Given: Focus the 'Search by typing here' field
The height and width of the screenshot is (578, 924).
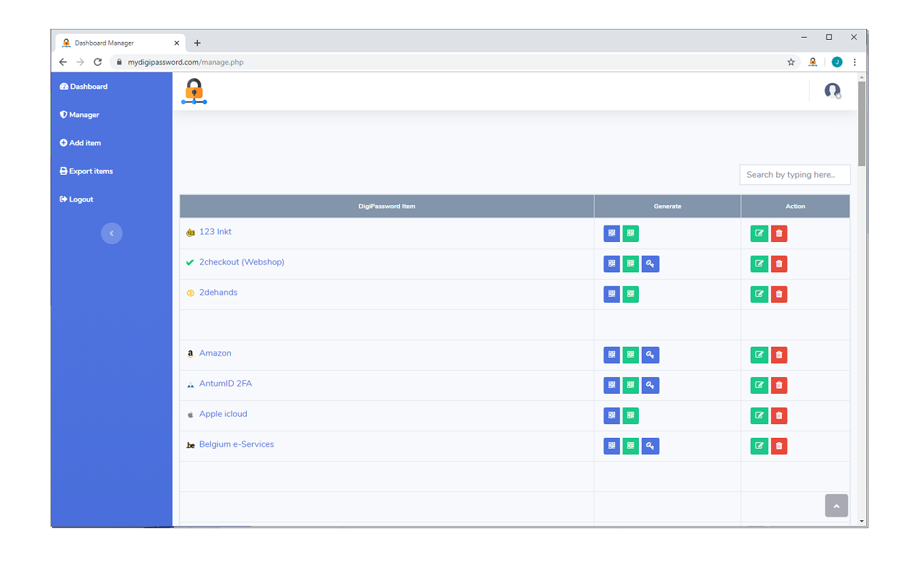Looking at the screenshot, I should (794, 175).
